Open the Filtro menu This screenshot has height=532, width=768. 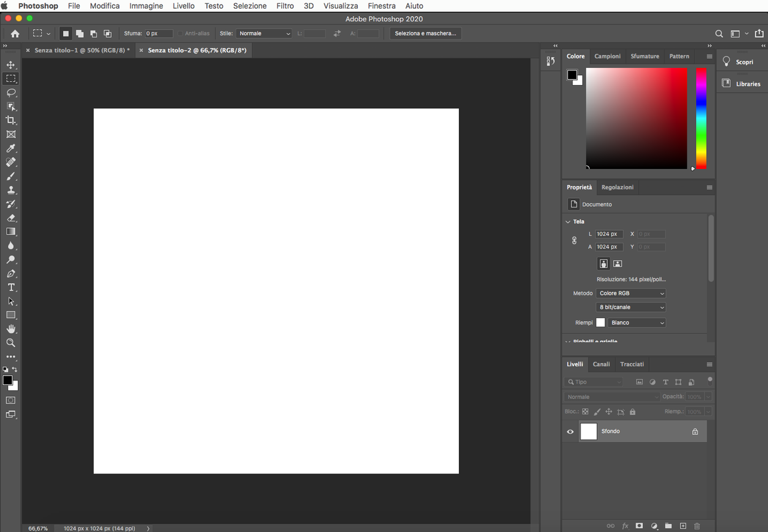click(x=285, y=6)
